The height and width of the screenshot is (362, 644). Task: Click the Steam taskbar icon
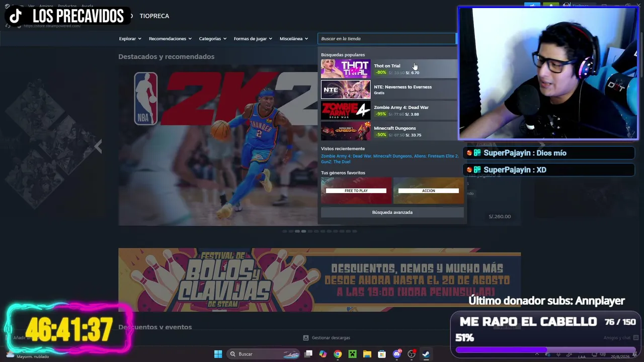[x=426, y=354]
